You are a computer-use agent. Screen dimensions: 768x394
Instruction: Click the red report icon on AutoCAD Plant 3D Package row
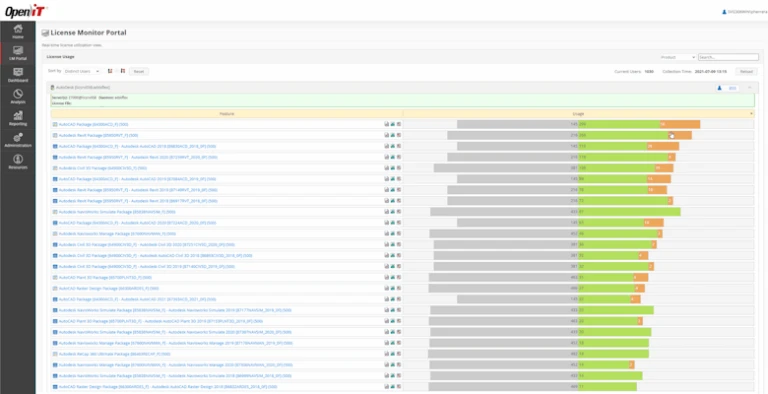[399, 277]
